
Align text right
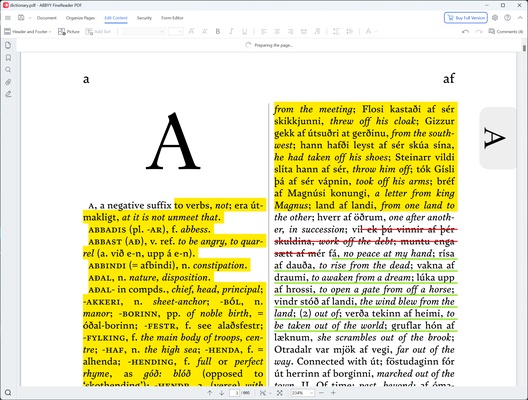pos(290,32)
